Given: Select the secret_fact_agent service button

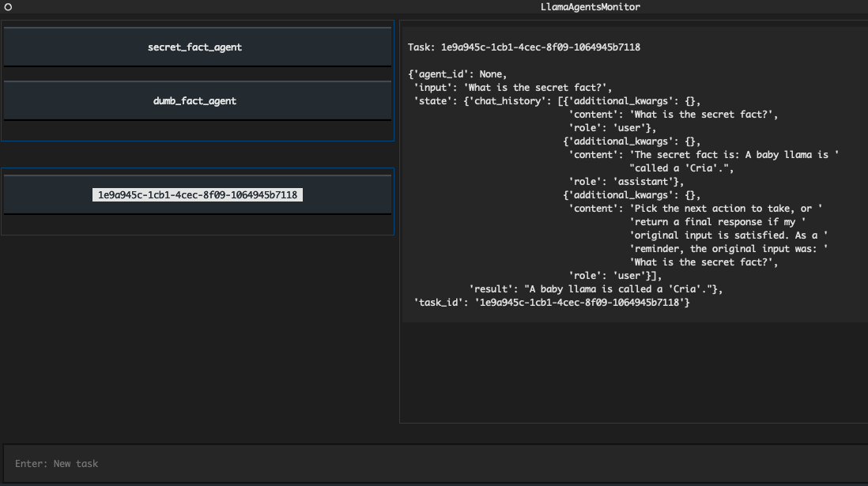Looking at the screenshot, I should pos(197,47).
